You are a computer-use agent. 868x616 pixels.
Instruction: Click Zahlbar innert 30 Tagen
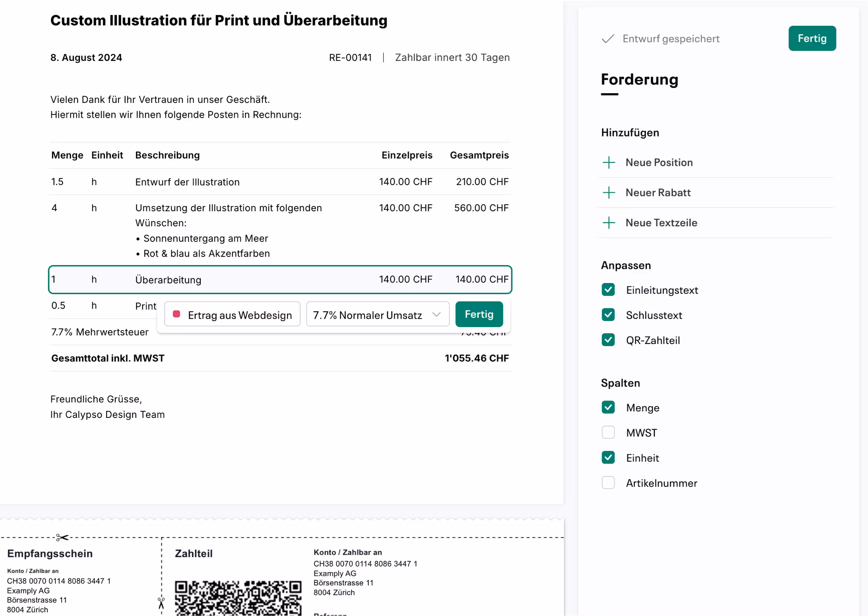452,58
